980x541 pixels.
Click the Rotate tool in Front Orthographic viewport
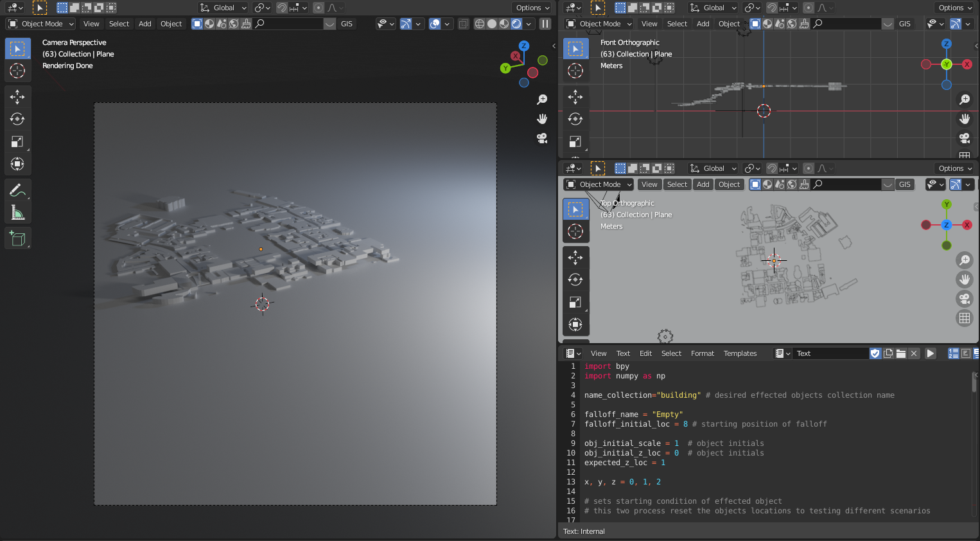pos(575,119)
